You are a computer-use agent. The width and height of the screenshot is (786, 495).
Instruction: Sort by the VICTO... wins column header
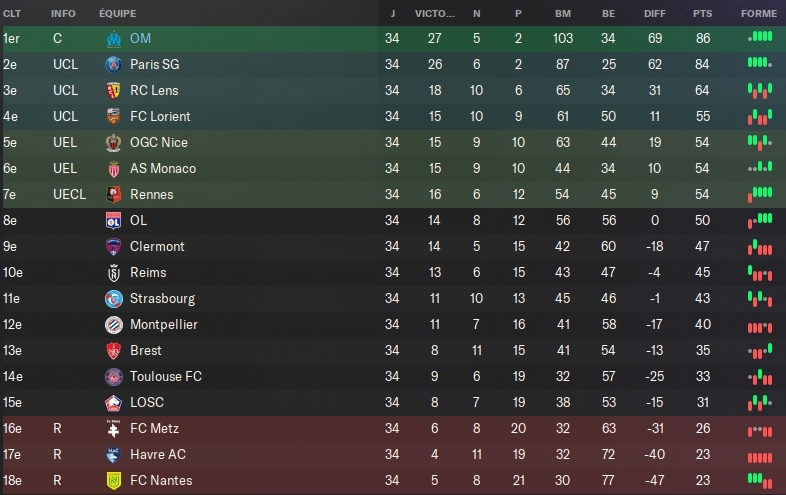tap(435, 14)
